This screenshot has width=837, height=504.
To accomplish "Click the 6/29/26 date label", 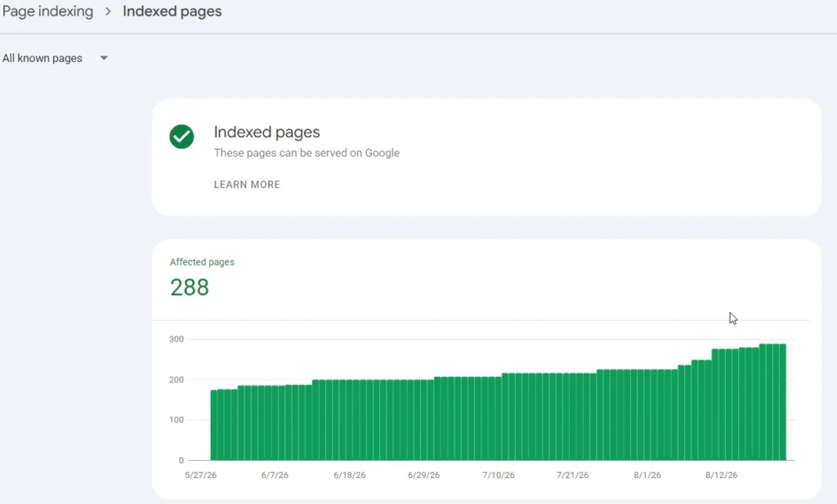I will [x=424, y=475].
